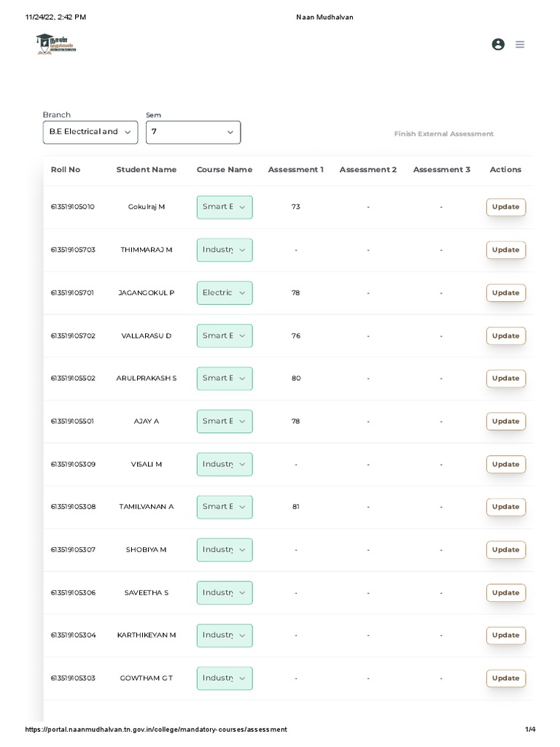
Task: Change course for JAGANGOKUL P
Action: [225, 293]
